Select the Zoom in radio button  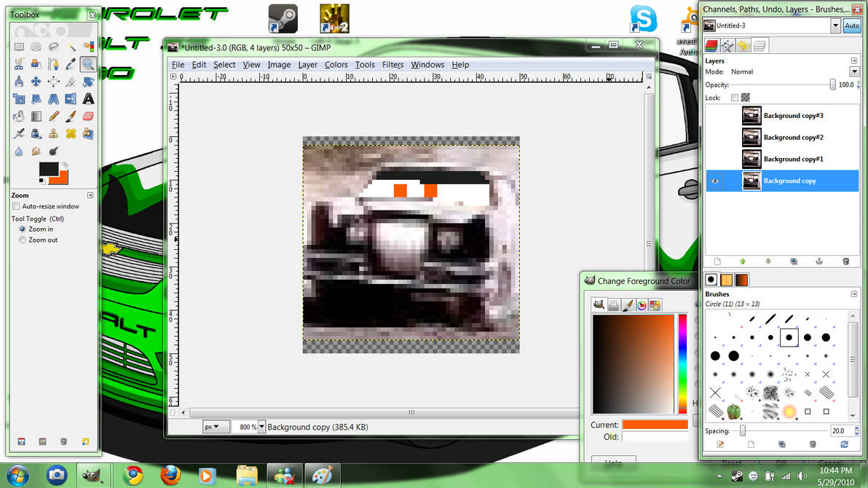click(x=23, y=229)
